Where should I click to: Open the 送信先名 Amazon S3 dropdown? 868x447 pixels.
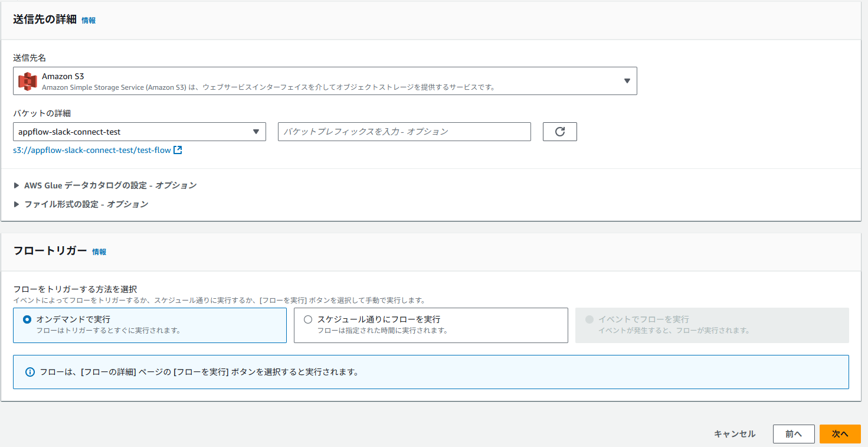(325, 81)
